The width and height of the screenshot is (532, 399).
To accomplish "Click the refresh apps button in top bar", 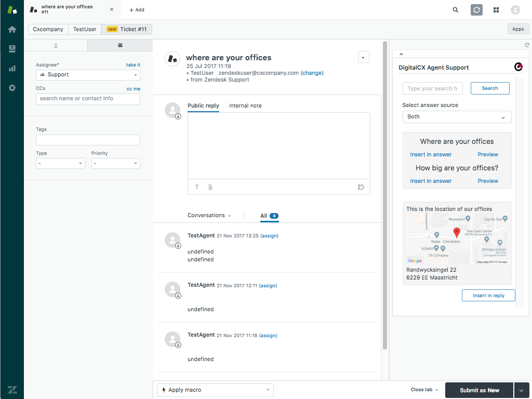I will (476, 10).
